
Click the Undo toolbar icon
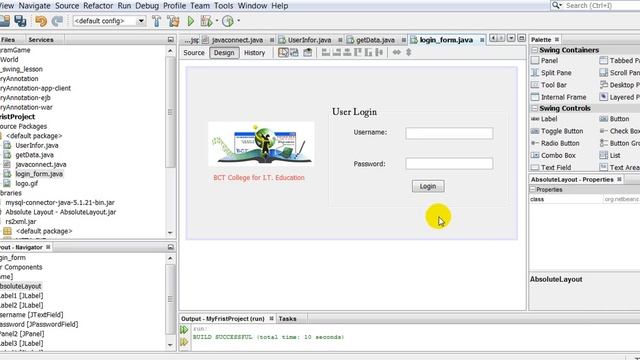coord(41,21)
